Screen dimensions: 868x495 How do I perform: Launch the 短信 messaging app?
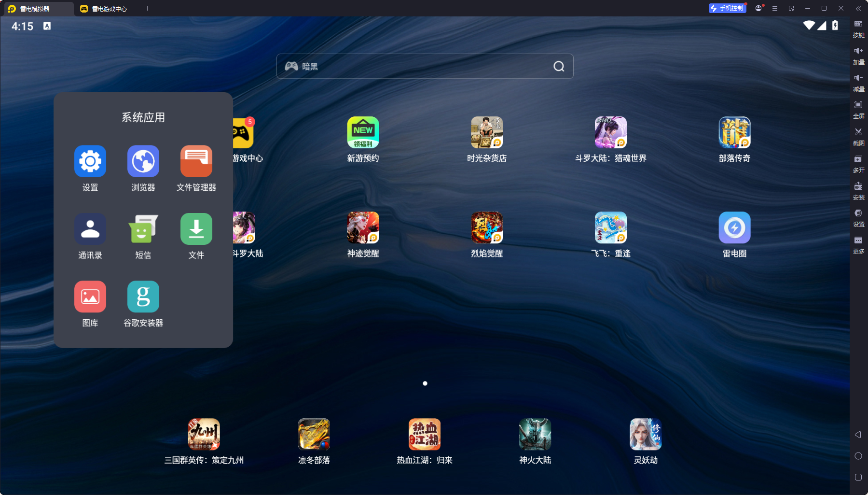(143, 229)
